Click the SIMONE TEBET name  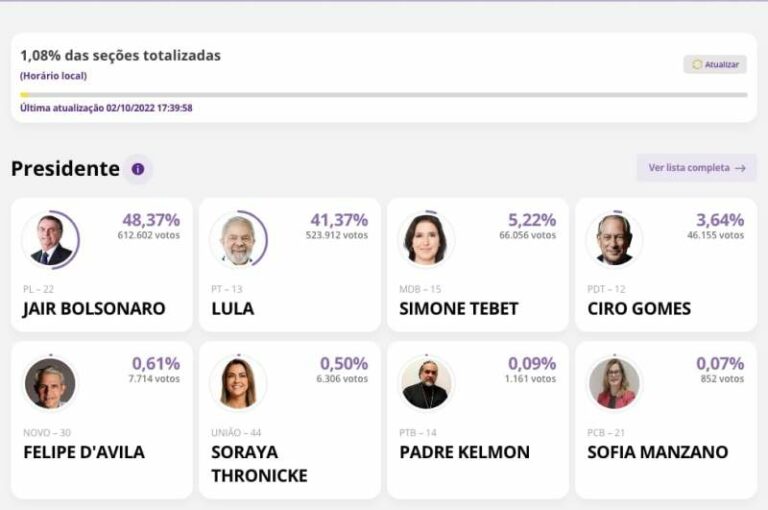[459, 309]
